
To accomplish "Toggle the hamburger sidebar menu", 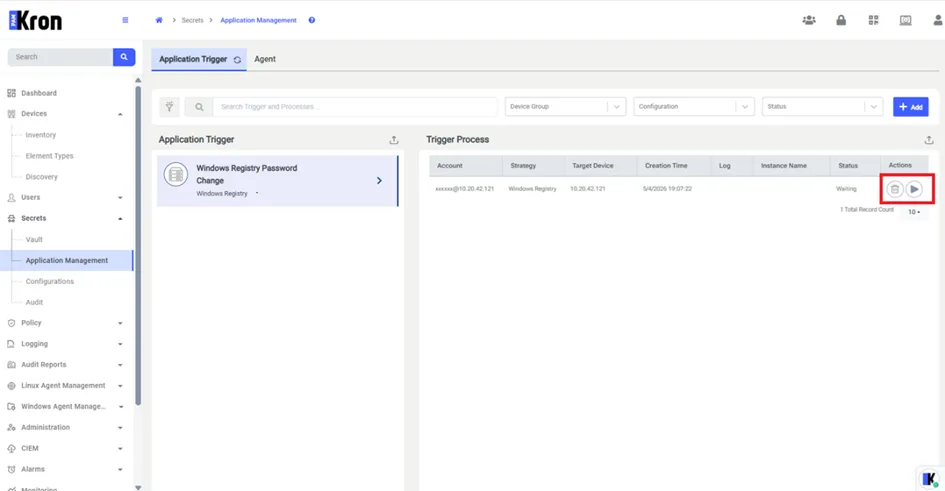I will (125, 20).
